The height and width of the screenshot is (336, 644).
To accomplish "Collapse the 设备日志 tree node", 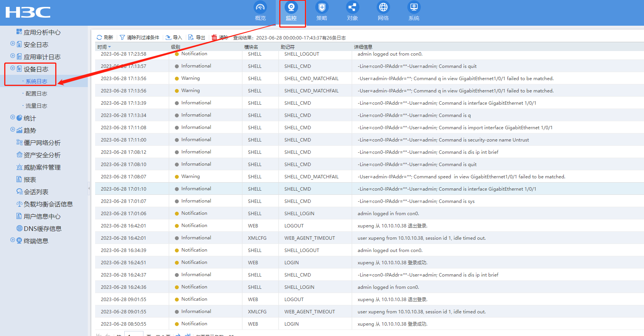I will tap(13, 69).
